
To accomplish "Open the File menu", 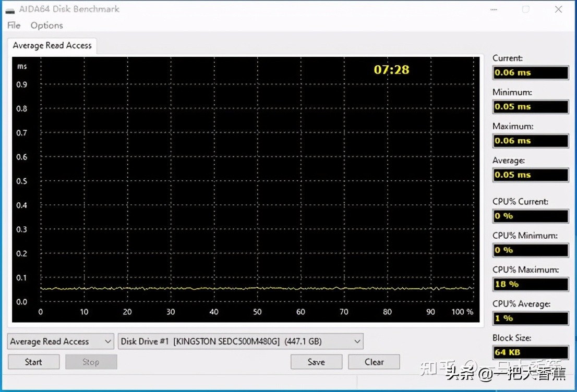I will click(13, 25).
